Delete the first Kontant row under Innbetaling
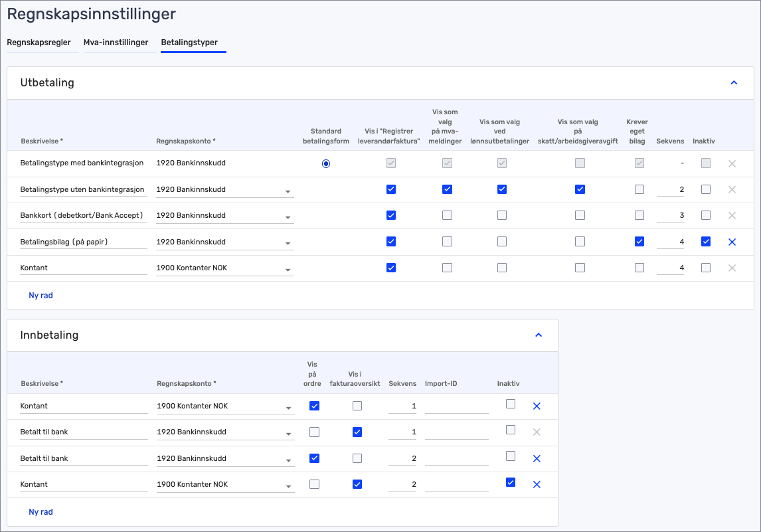Viewport: 761px width, 532px height. pos(537,406)
